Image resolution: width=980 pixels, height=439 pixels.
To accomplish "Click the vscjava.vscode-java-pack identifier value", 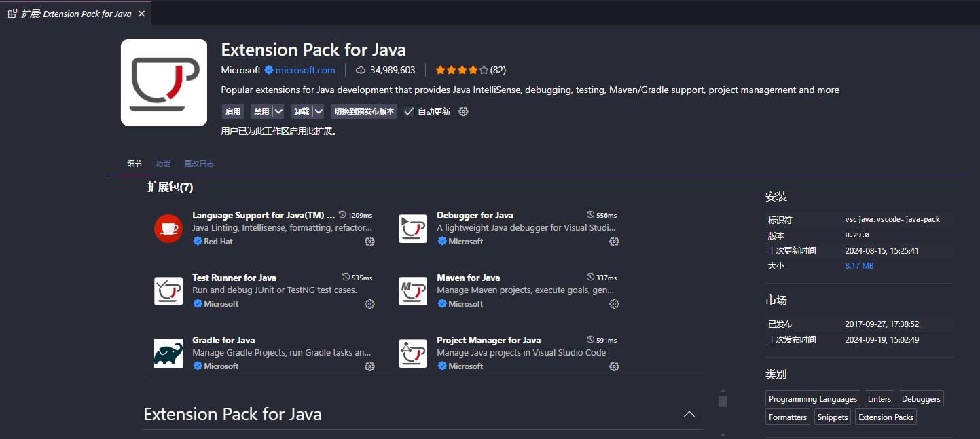I will 892,220.
